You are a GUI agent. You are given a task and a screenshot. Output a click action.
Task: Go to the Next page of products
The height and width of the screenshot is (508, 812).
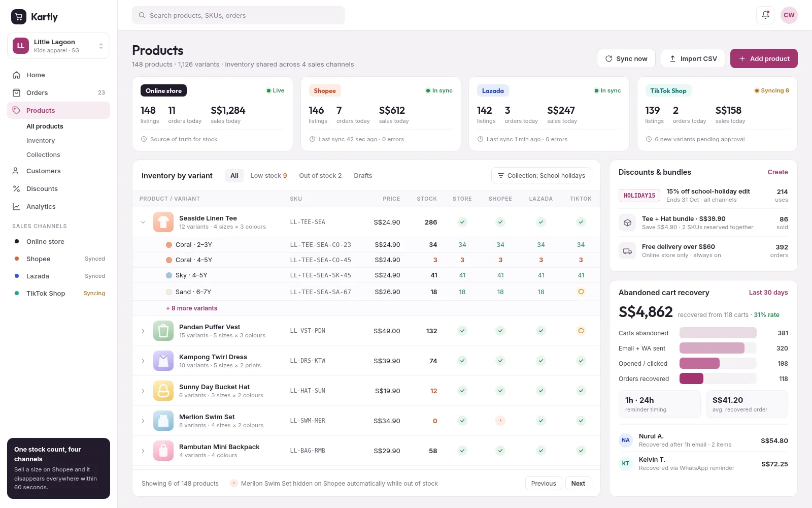point(578,483)
